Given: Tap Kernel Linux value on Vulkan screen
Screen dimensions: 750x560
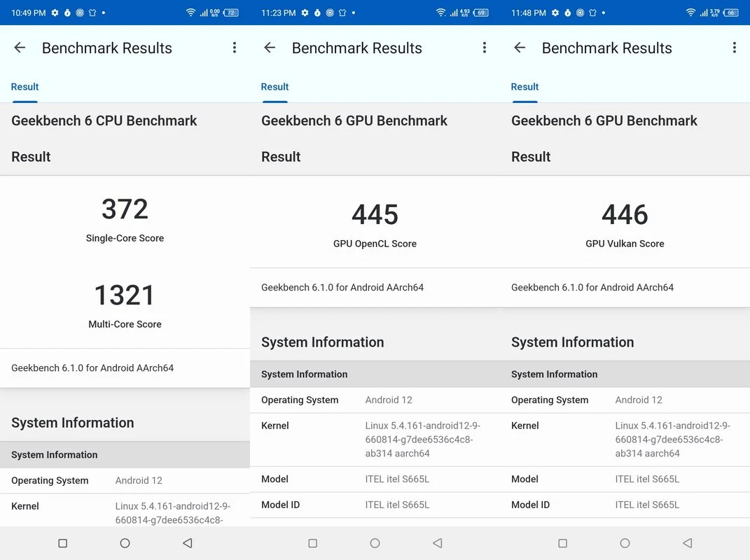Looking at the screenshot, I should (x=672, y=440).
